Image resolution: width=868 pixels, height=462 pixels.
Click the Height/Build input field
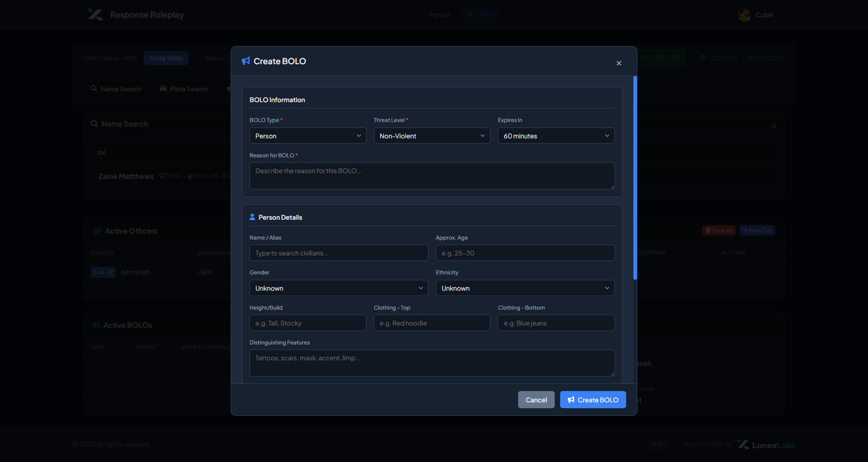pyautogui.click(x=308, y=323)
